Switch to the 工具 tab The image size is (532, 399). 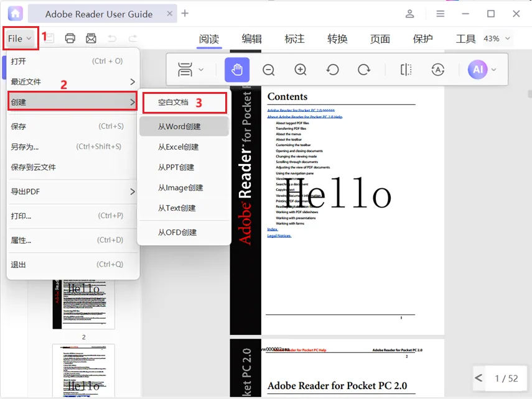tap(465, 39)
